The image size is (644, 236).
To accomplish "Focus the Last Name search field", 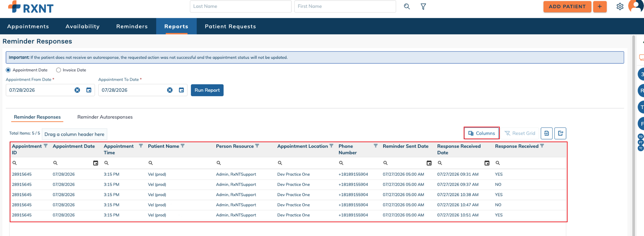I will click(241, 7).
